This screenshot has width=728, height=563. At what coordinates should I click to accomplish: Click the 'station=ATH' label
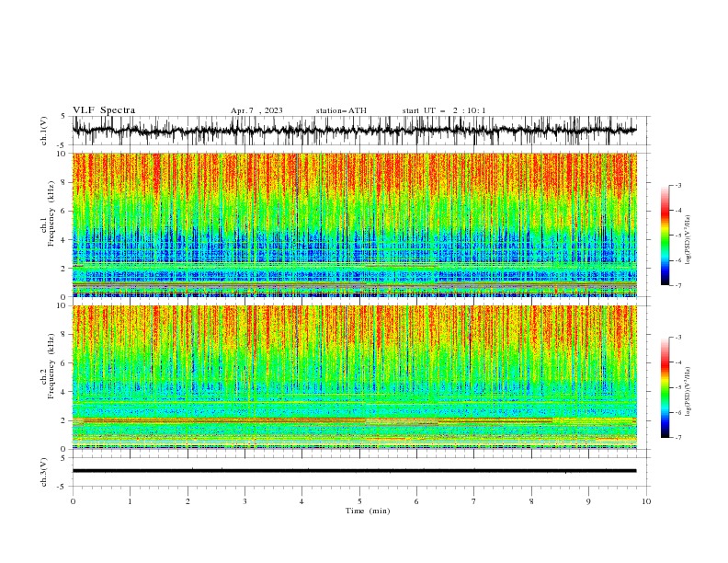(x=341, y=110)
